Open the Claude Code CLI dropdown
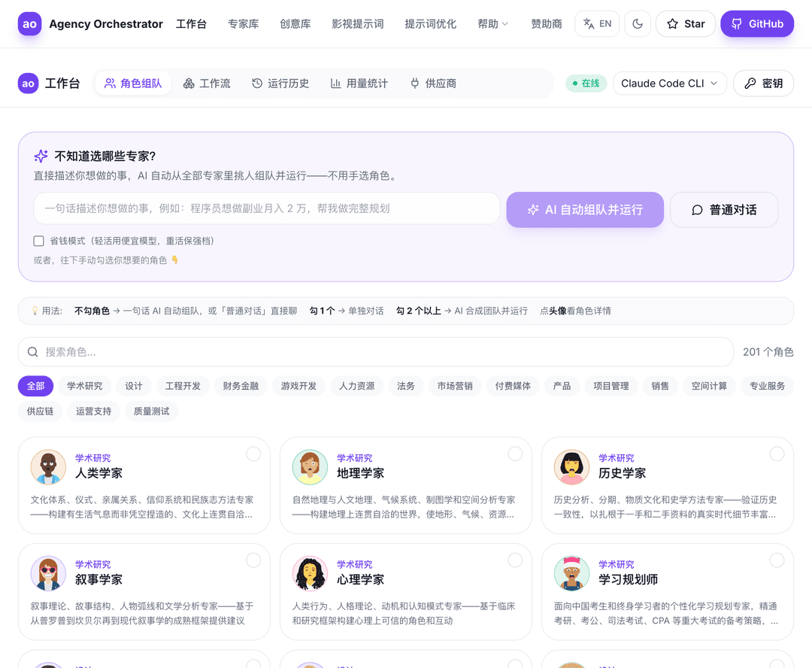This screenshot has height=668, width=812. click(x=670, y=83)
